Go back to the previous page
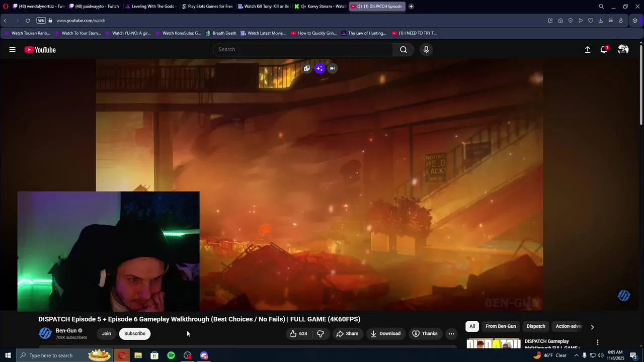This screenshot has width=644, height=362. pos(5,21)
